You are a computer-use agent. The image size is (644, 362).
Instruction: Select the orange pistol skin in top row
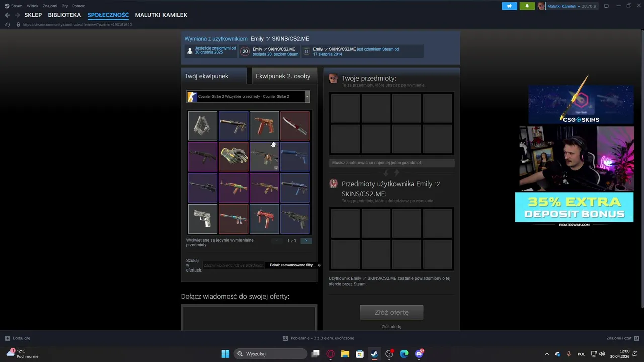(264, 126)
